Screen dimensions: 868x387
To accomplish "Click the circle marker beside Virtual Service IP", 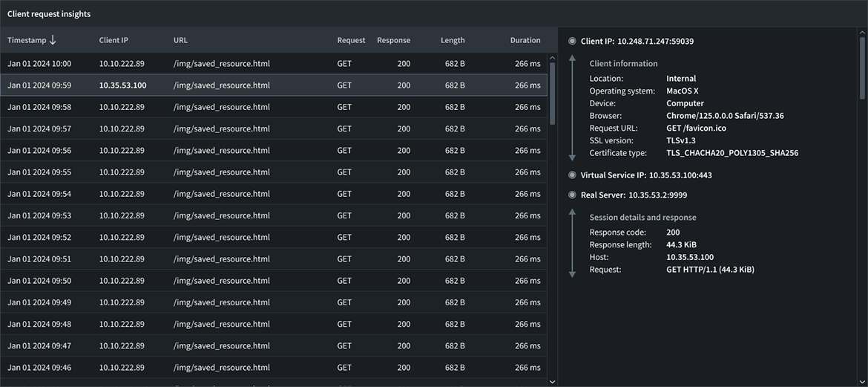I will pos(572,175).
